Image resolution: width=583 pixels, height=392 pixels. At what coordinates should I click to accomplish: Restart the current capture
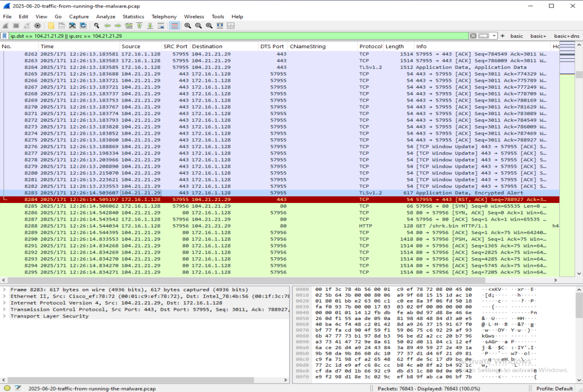tap(27, 26)
